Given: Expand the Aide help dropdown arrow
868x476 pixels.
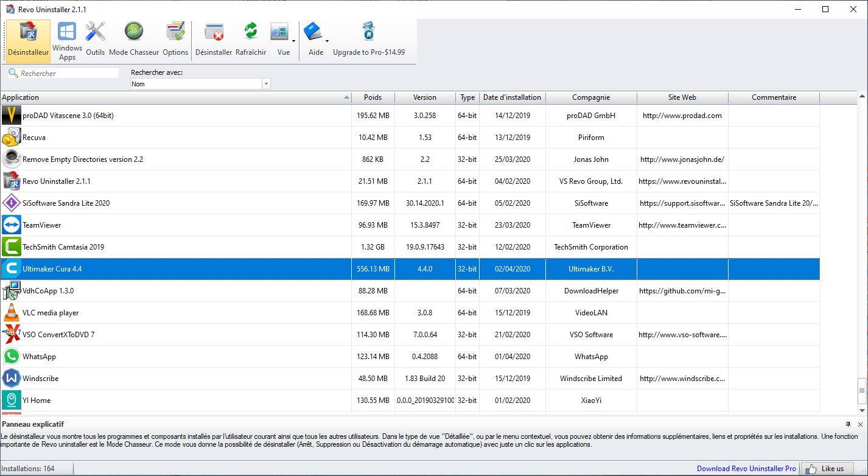Looking at the screenshot, I should point(327,42).
